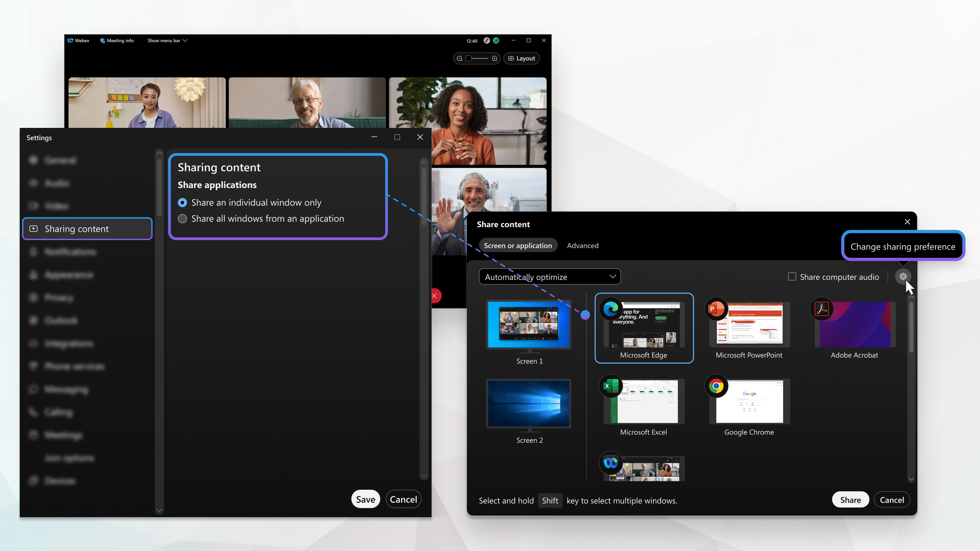Image resolution: width=980 pixels, height=551 pixels.
Task: Open General settings section
Action: pyautogui.click(x=60, y=160)
